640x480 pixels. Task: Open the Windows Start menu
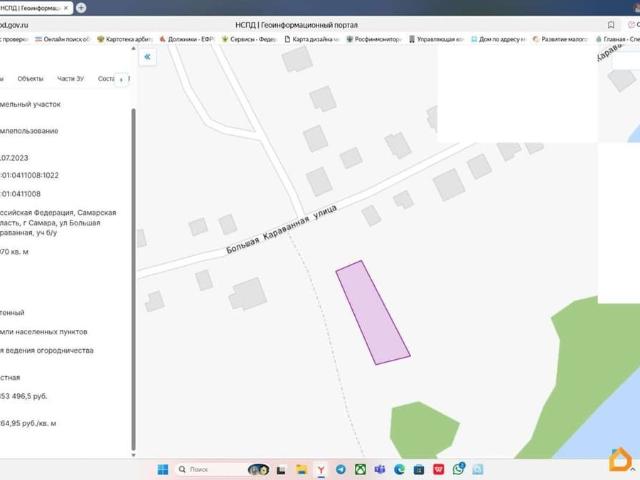point(163,469)
